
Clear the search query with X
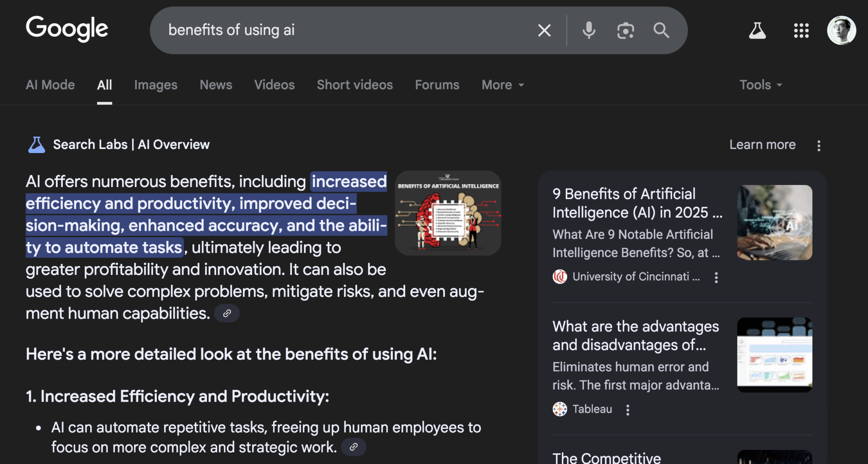coord(544,30)
